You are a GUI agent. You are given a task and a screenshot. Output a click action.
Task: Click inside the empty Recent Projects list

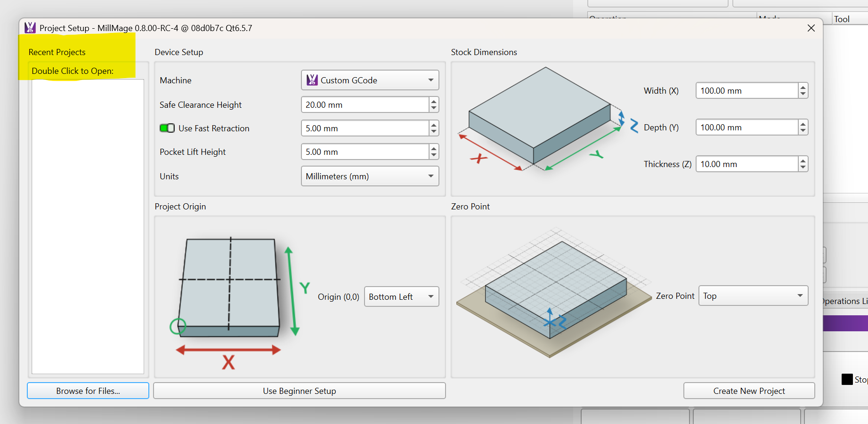pos(88,226)
